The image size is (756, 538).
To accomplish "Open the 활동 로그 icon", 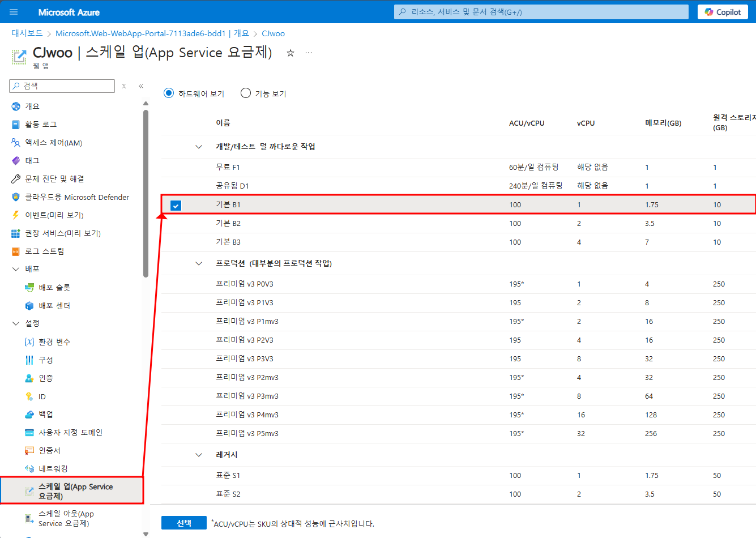I will click(16, 125).
